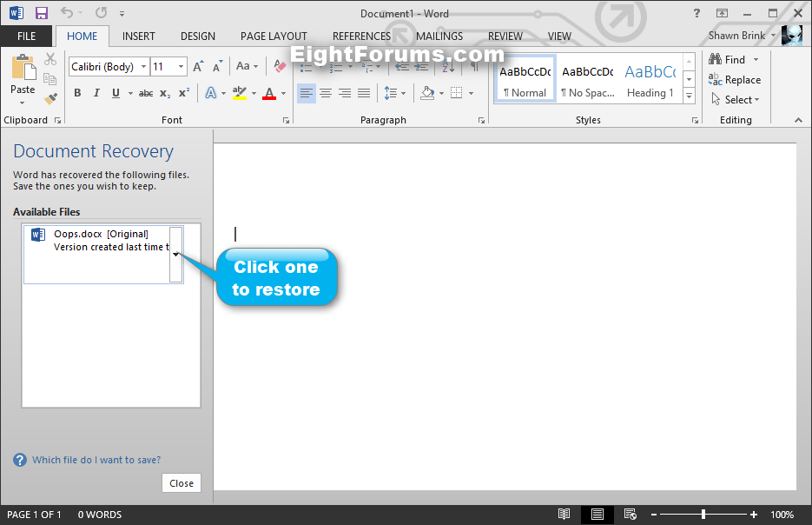Click the zoom slider handle in status bar
The height and width of the screenshot is (525, 812).
point(703,515)
